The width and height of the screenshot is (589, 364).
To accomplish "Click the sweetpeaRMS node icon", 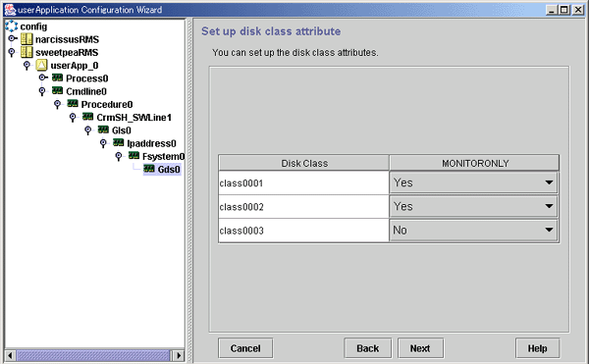I will 27,52.
